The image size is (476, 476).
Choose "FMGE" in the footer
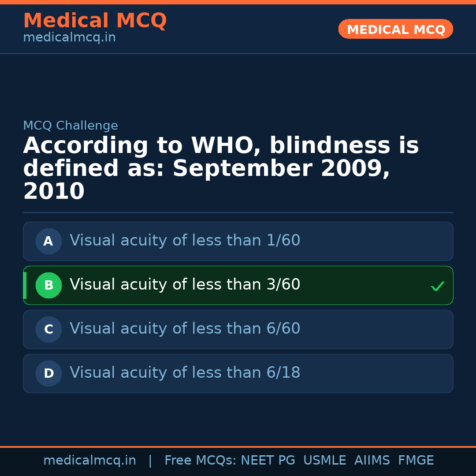pos(416,461)
